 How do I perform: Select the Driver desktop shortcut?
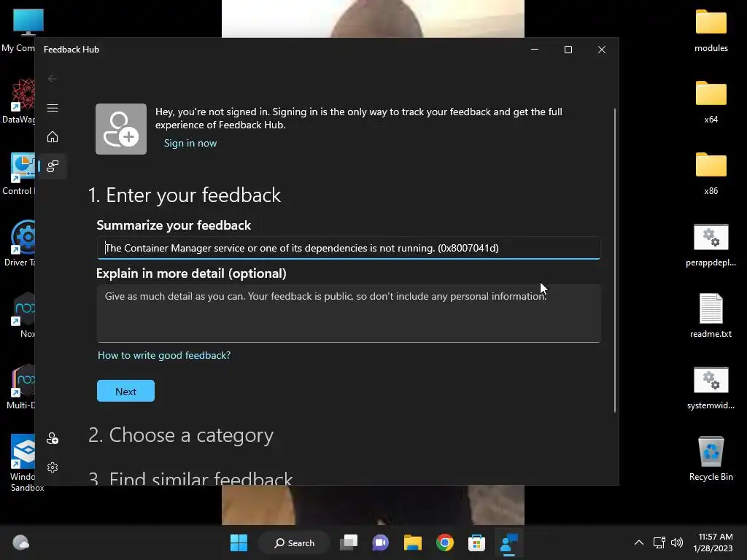click(x=20, y=243)
